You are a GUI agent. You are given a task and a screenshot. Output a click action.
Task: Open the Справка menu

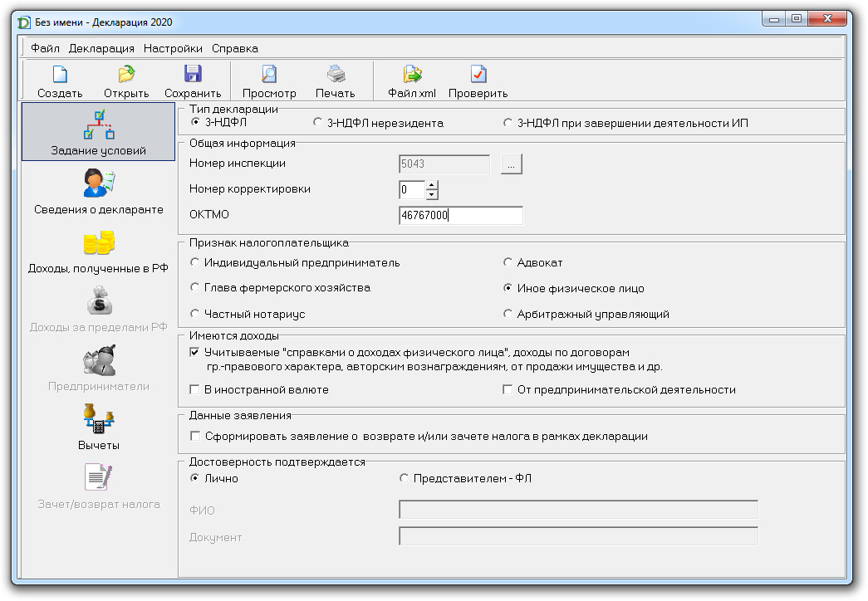coord(235,48)
